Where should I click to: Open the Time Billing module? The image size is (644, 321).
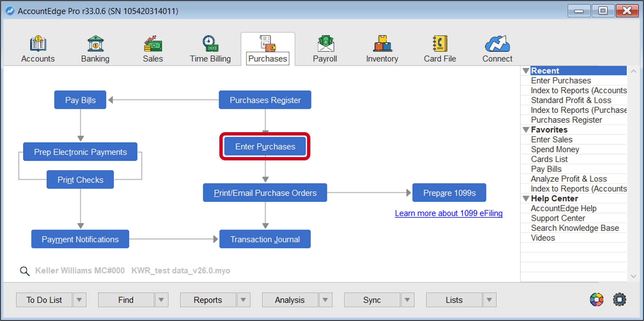[x=210, y=49]
